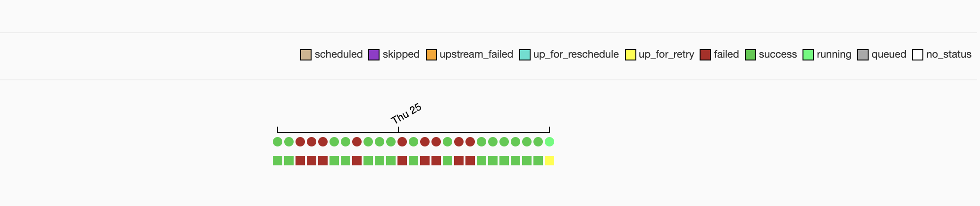Click the light green running DAG run circle

(x=549, y=142)
